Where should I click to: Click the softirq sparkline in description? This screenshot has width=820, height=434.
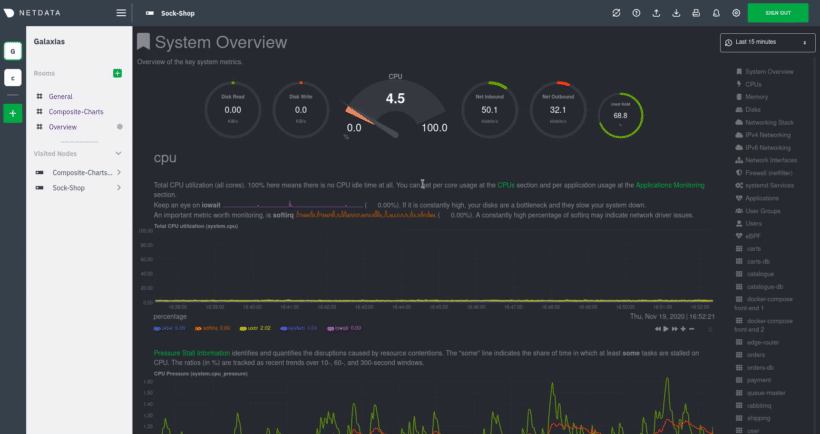tap(366, 214)
